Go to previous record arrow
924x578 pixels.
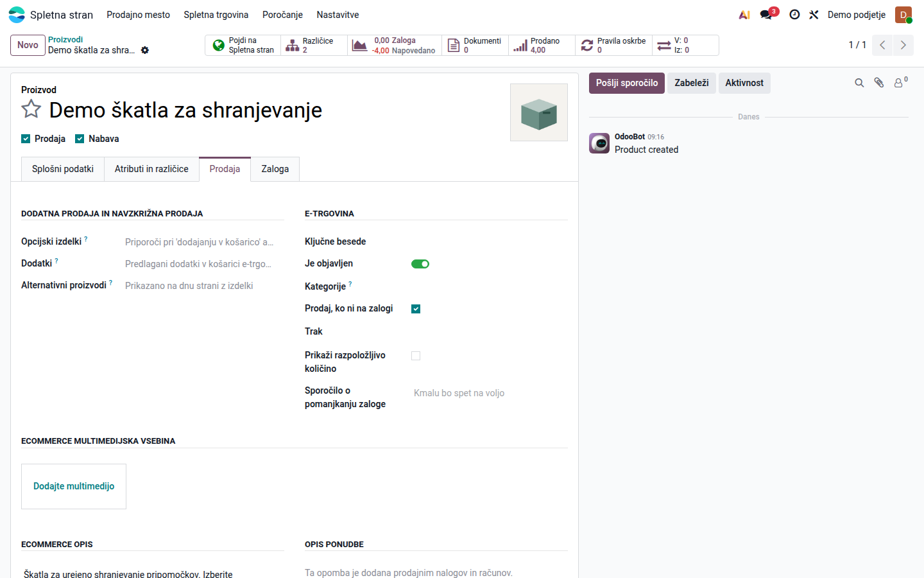click(882, 45)
